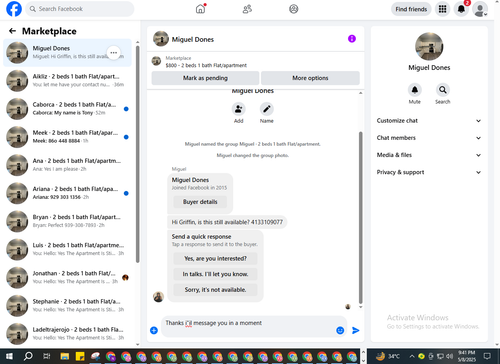The image size is (500, 364).
Task: Click the purple info icon in chat header
Action: 352,39
